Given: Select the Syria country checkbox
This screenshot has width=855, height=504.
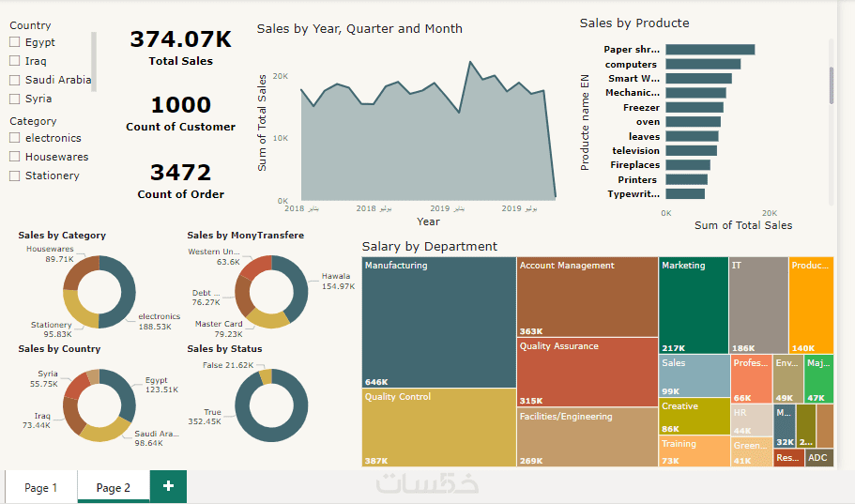Looking at the screenshot, I should click(x=15, y=99).
